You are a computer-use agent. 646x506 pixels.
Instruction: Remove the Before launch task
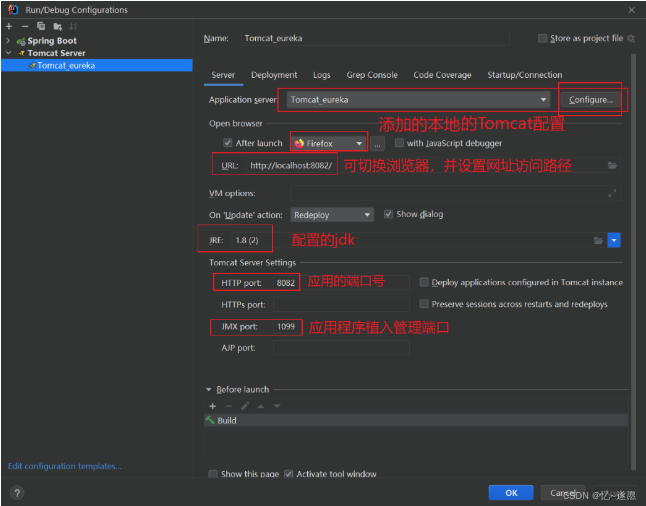click(x=229, y=406)
